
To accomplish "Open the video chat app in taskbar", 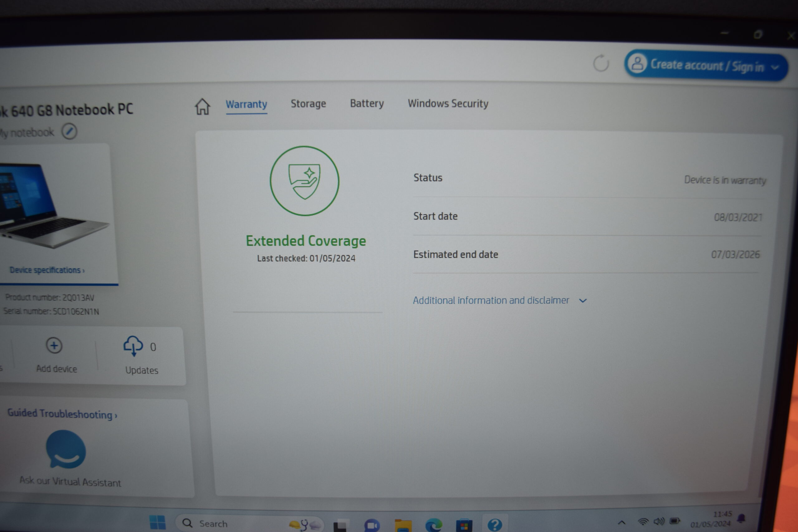I will pyautogui.click(x=372, y=525).
